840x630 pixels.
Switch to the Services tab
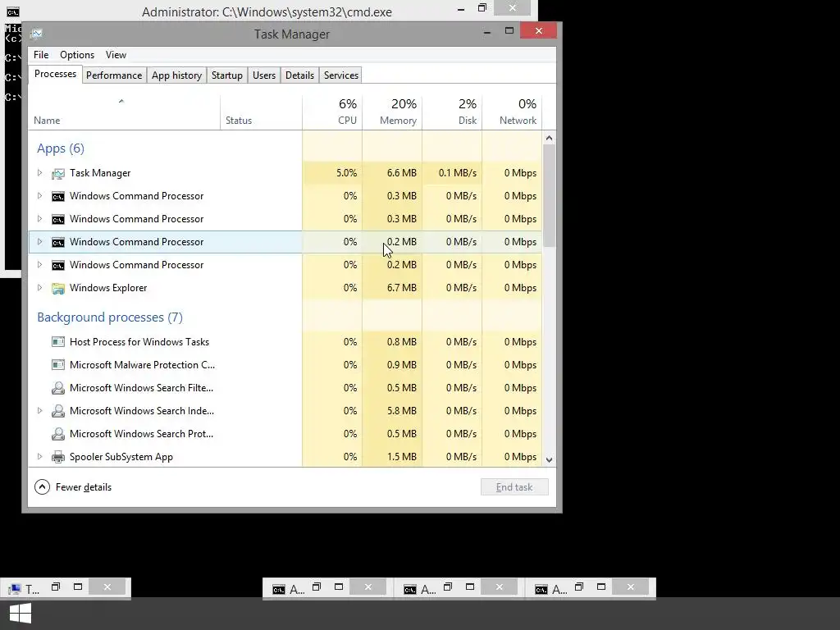pos(340,75)
